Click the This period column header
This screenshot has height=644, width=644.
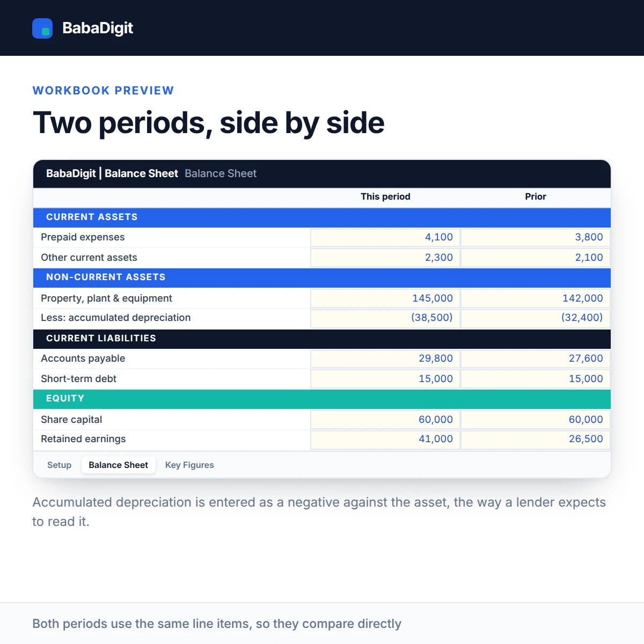click(385, 196)
